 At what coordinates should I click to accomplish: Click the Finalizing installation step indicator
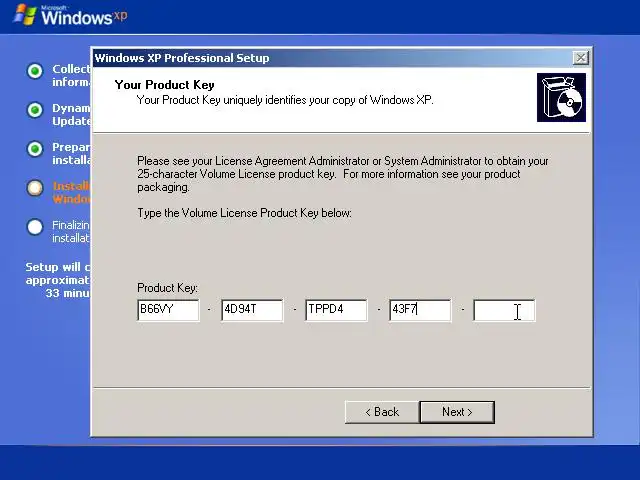pyautogui.click(x=35, y=227)
